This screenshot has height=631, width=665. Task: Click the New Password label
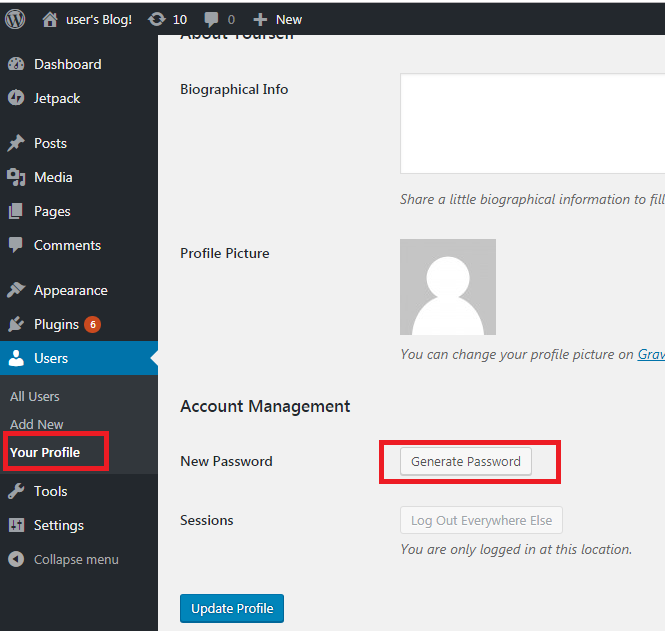[x=226, y=461]
